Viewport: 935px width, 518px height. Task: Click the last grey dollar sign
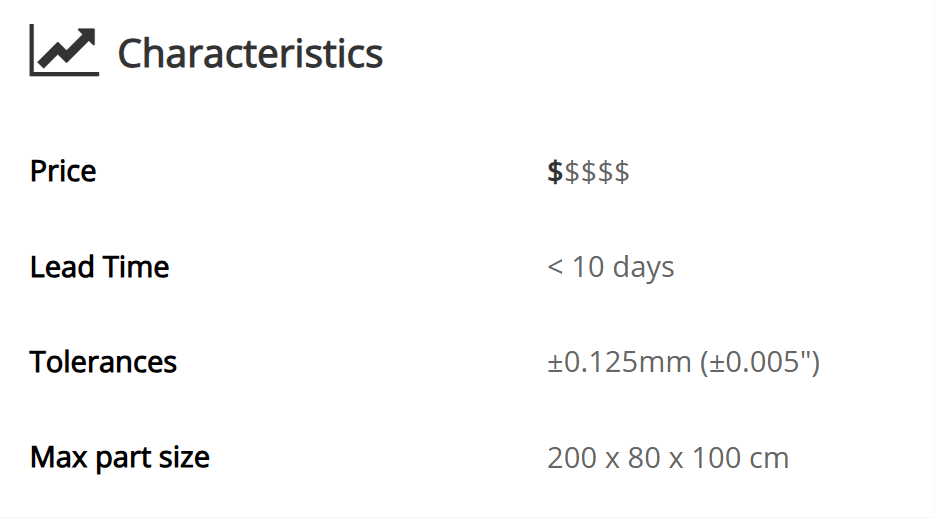click(x=622, y=172)
